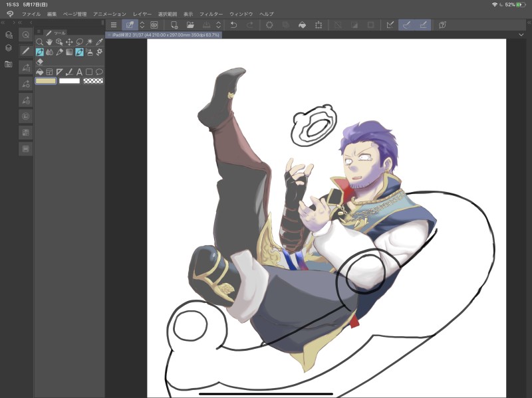Select the Figure rectangle tool
Screen dimensions: 532x398
pyautogui.click(x=89, y=72)
